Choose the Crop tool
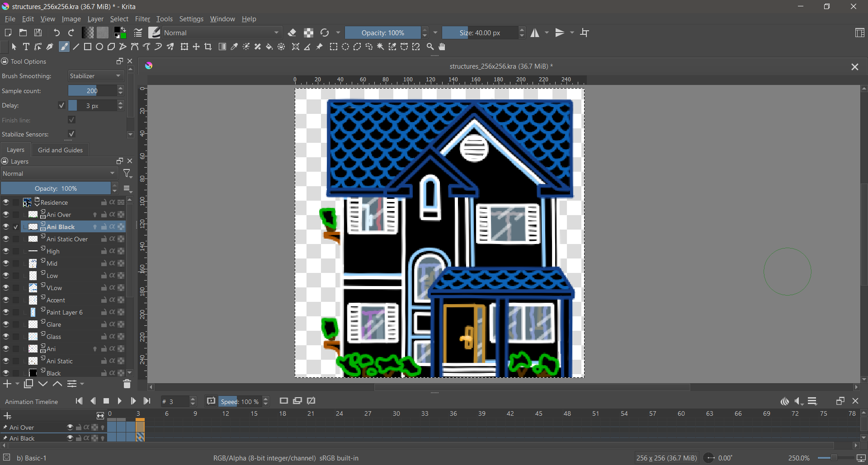Screen dimensions: 868x465 click(208, 47)
